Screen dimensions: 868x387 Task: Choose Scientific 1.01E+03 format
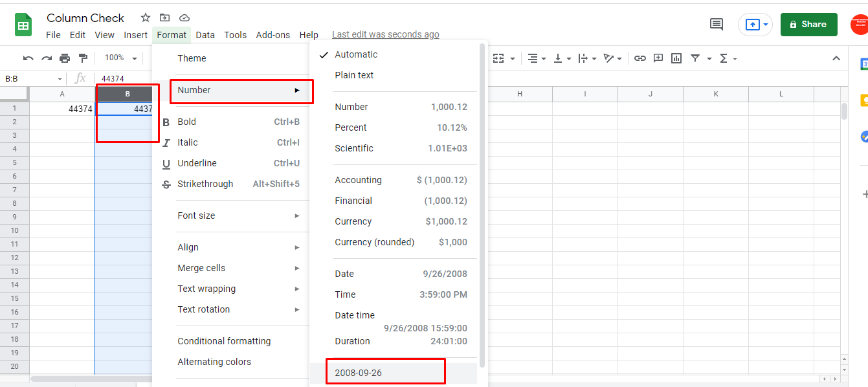[394, 148]
